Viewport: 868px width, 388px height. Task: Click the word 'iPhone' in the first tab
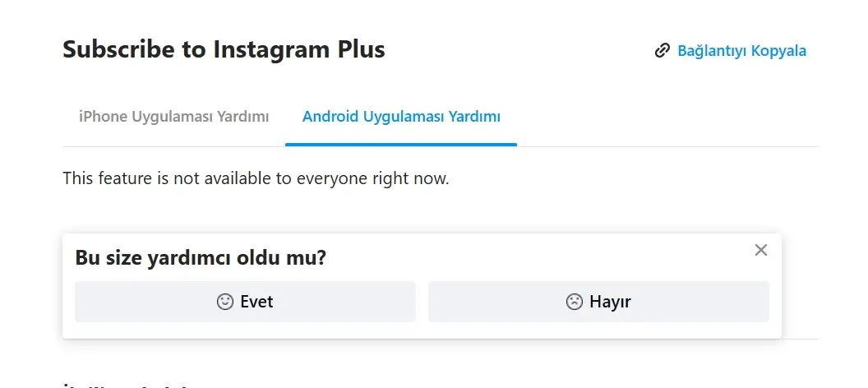click(103, 117)
